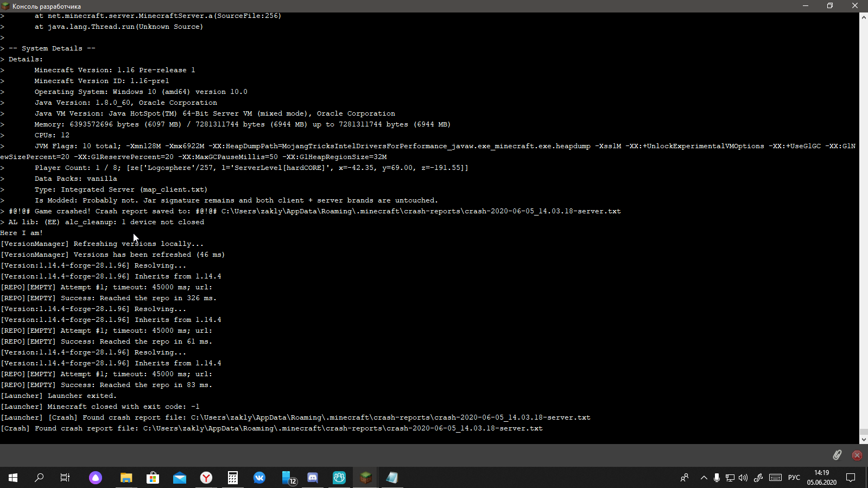
Task: Click the console scrollbar down arrow
Action: point(863,439)
